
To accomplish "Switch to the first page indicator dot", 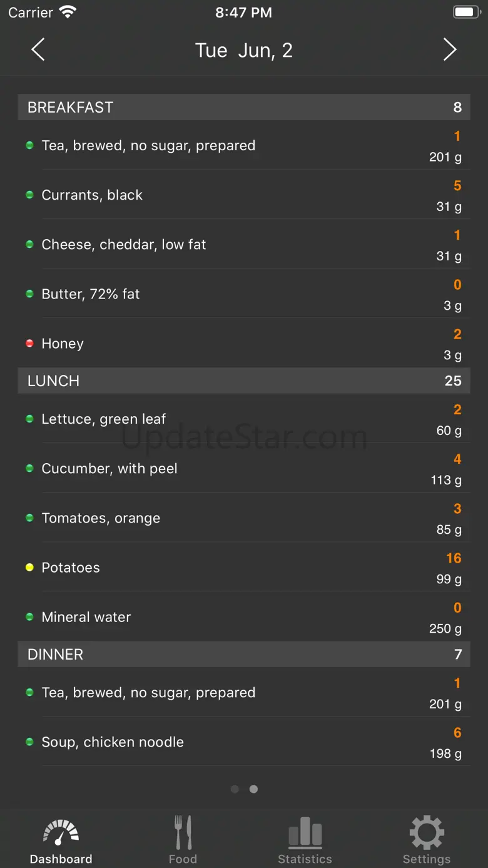I will click(235, 789).
